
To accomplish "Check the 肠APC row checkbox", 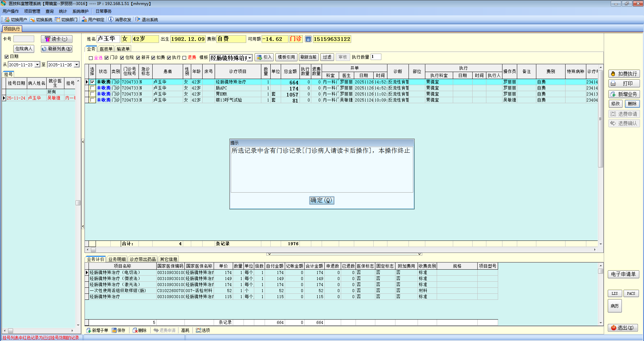I will tap(92, 88).
